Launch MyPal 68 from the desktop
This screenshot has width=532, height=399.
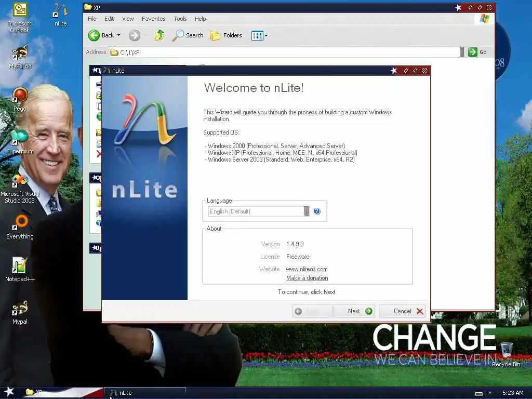coord(20,57)
